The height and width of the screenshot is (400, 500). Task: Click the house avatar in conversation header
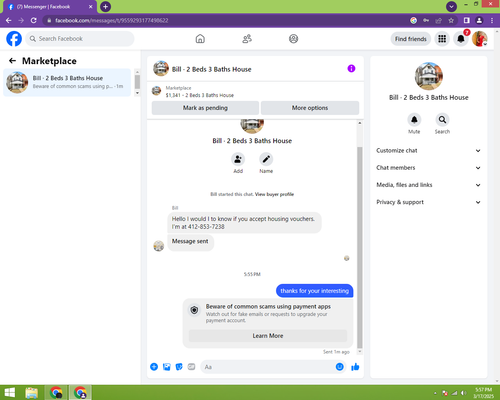pos(161,68)
